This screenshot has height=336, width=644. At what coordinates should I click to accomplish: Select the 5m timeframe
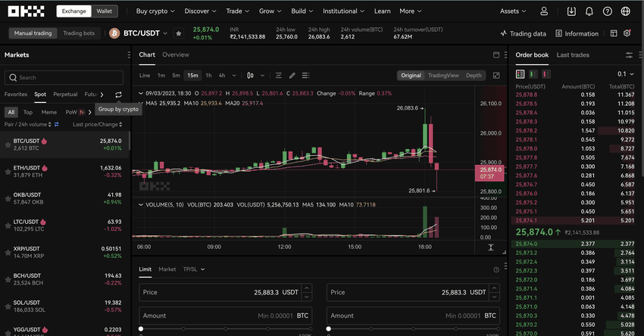(x=177, y=76)
